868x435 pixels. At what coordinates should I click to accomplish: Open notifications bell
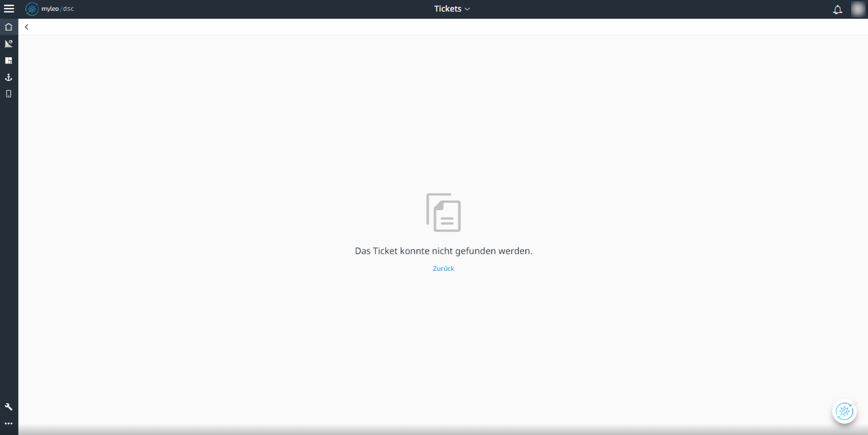click(x=837, y=10)
